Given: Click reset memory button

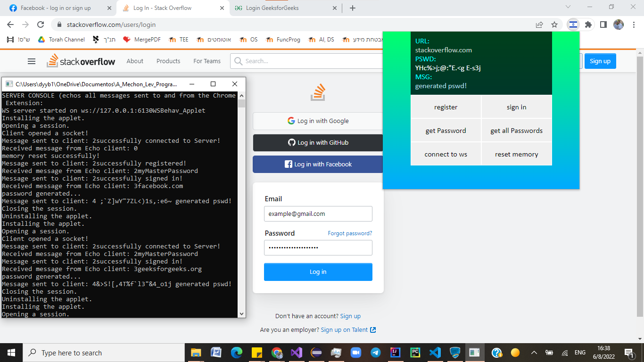Looking at the screenshot, I should click(517, 154).
